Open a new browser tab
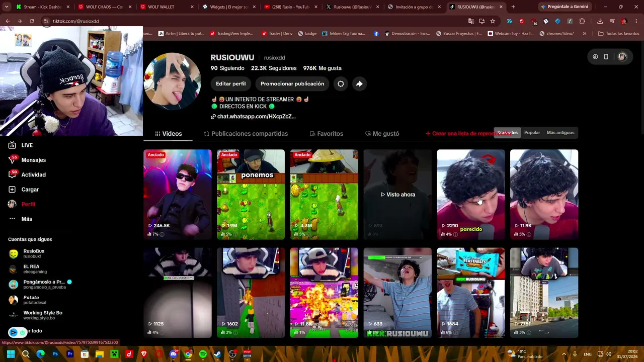 [x=513, y=7]
